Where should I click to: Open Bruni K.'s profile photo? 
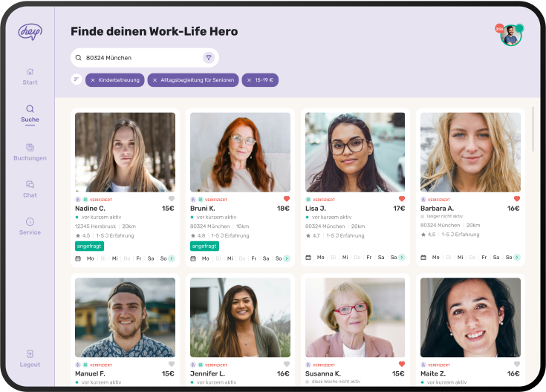pos(240,152)
